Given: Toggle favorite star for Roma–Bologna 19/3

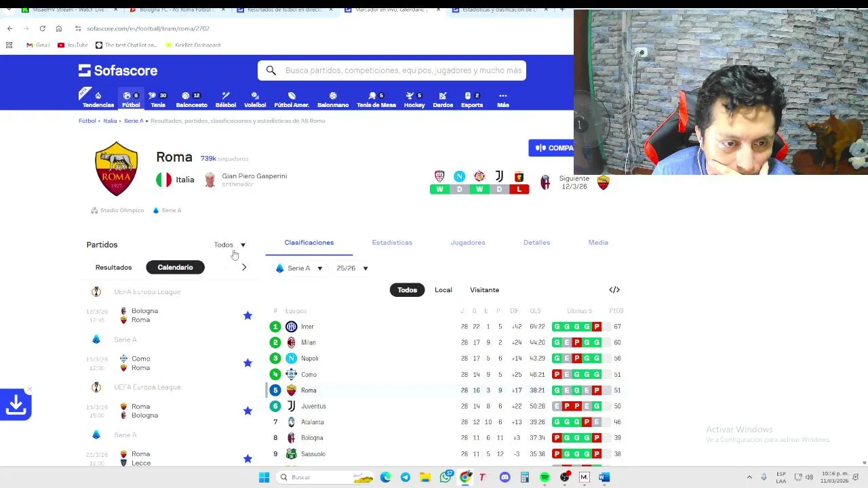Looking at the screenshot, I should click(x=248, y=411).
